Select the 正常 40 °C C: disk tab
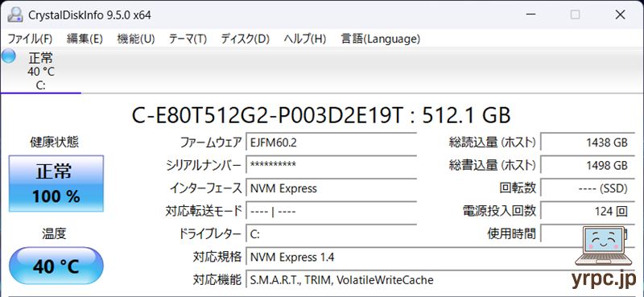This screenshot has height=297, width=644. tap(41, 71)
